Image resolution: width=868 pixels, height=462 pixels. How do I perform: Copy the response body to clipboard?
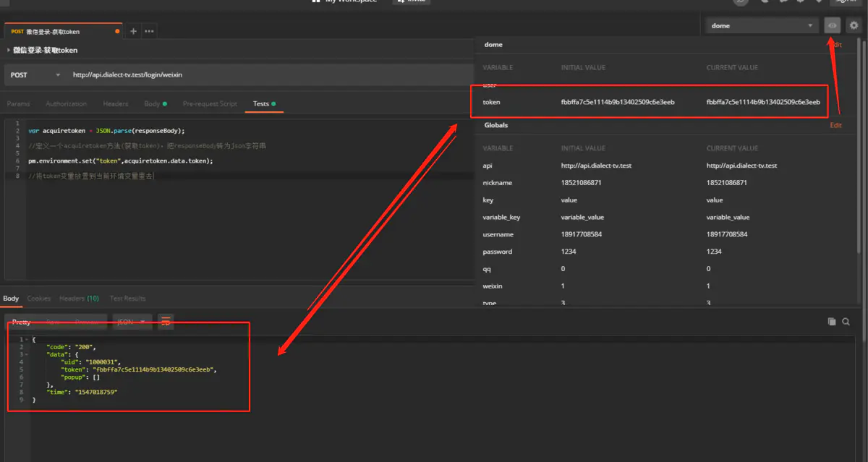point(832,322)
